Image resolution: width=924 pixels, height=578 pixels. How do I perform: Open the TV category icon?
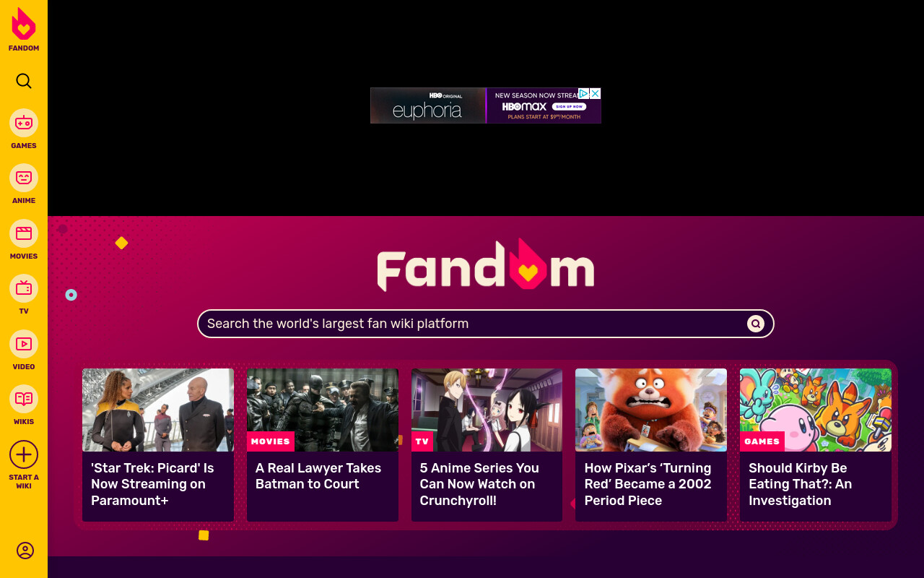(x=24, y=288)
